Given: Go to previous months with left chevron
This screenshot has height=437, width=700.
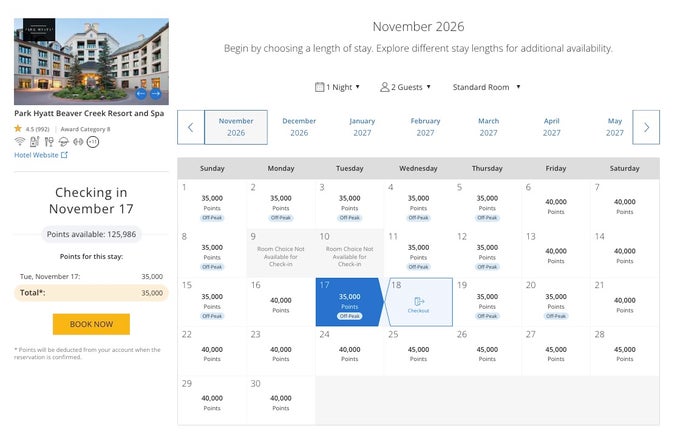Looking at the screenshot, I should click(191, 127).
